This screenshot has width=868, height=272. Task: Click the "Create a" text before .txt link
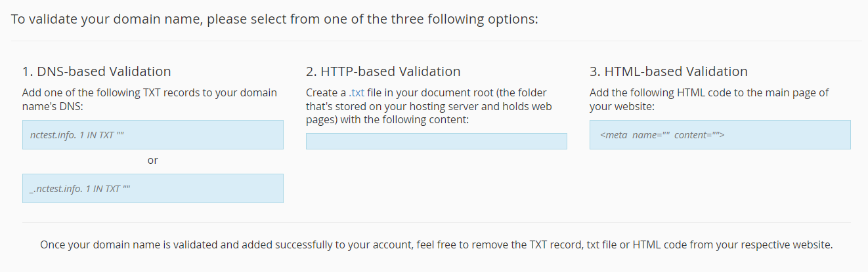(x=326, y=92)
